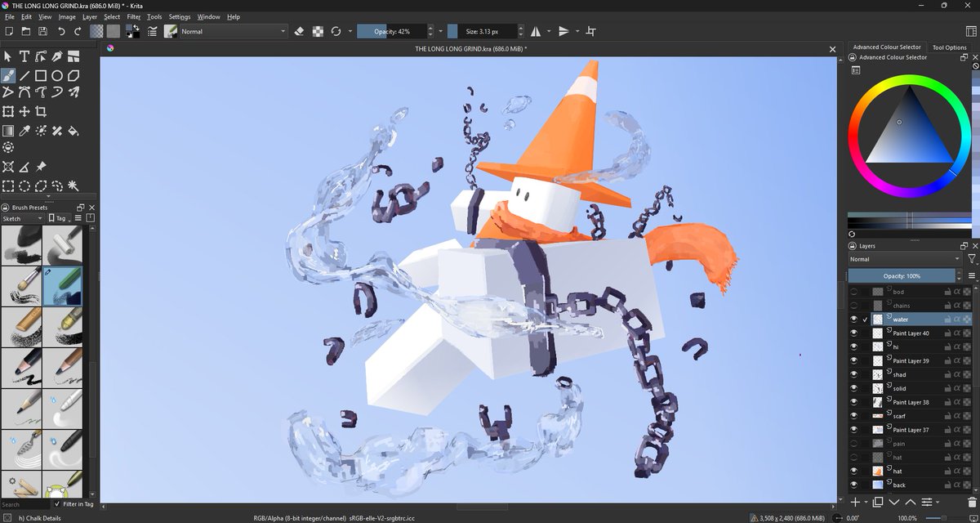
Task: Select the Transform tool
Action: (x=8, y=111)
